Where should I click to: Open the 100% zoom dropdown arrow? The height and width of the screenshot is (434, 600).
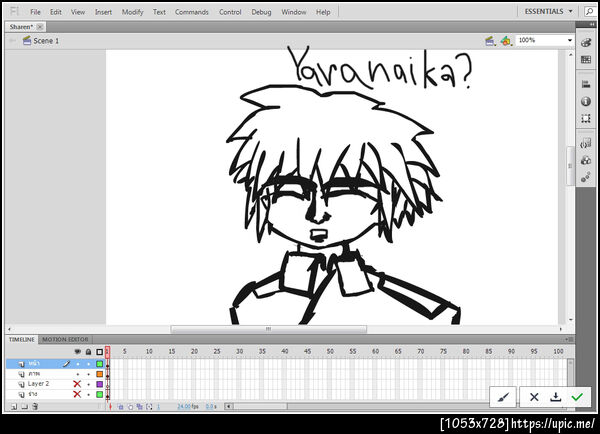(x=569, y=40)
